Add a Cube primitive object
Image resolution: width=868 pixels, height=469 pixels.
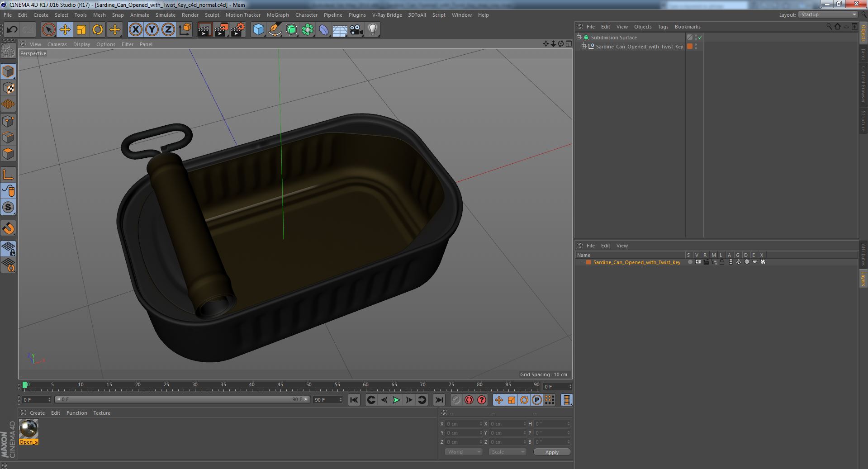click(x=258, y=30)
